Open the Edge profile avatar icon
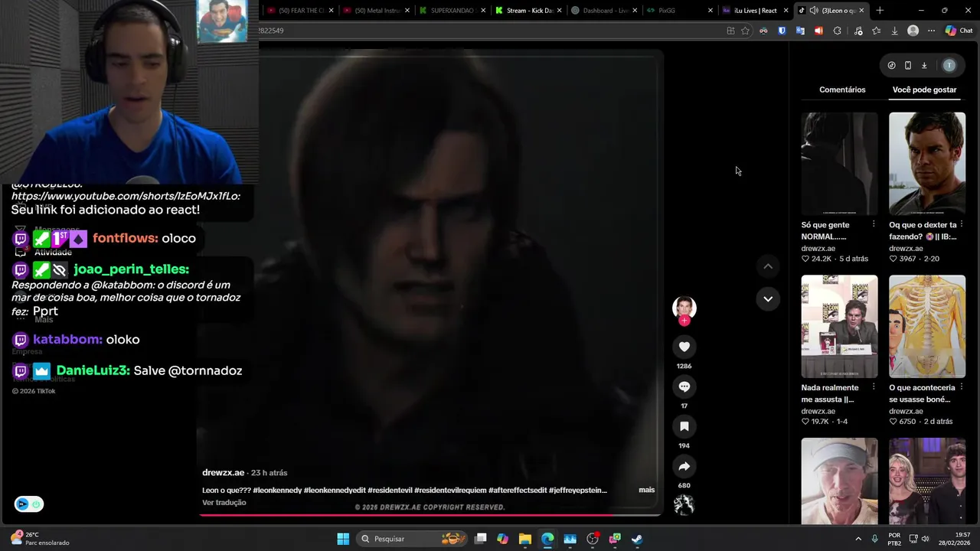The image size is (980, 551). (x=913, y=31)
